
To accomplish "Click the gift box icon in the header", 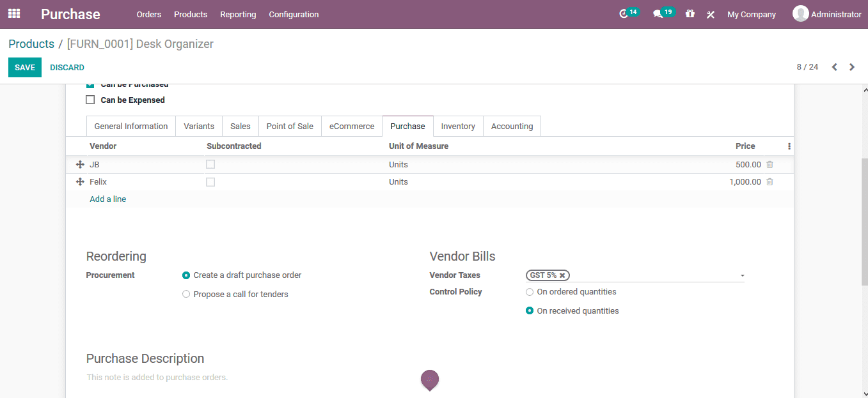I will pos(690,13).
